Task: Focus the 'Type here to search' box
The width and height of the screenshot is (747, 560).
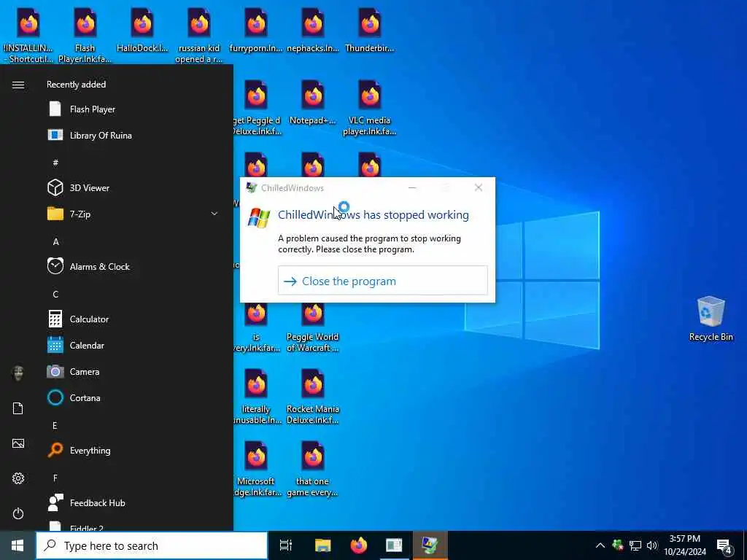Action: [x=152, y=545]
